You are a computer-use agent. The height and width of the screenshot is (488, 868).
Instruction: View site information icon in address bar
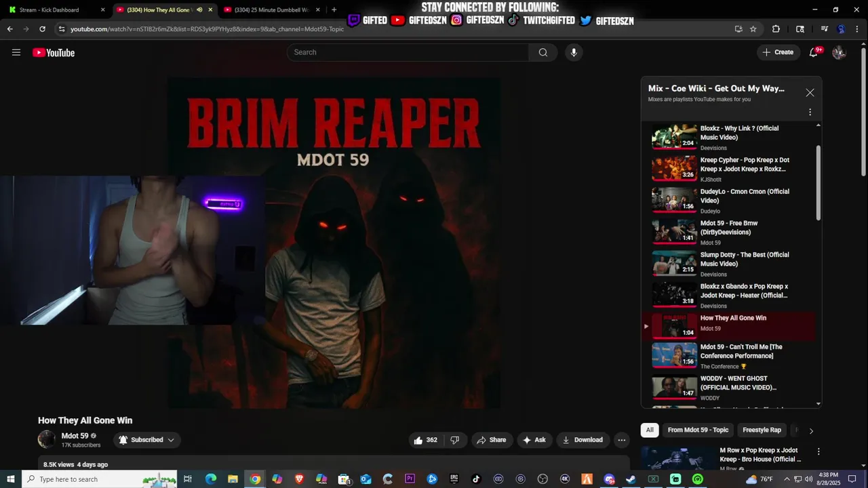(x=62, y=29)
